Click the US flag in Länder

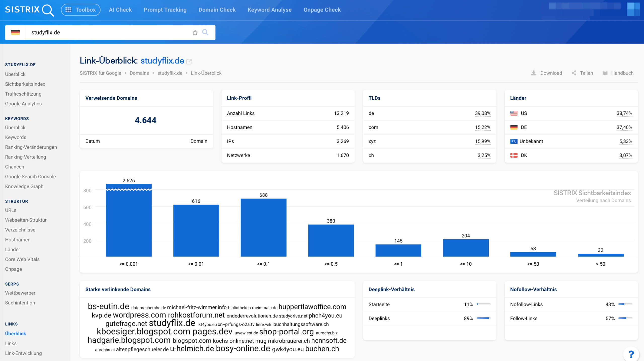point(514,113)
